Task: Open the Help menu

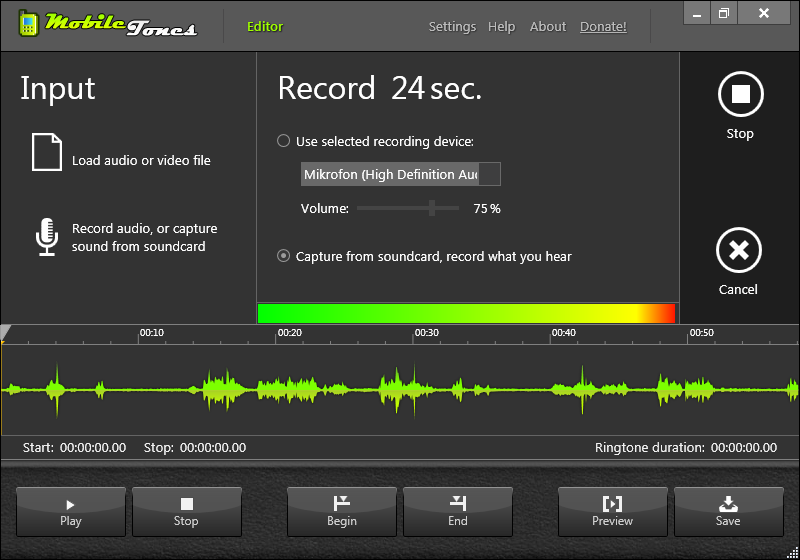Action: point(501,27)
